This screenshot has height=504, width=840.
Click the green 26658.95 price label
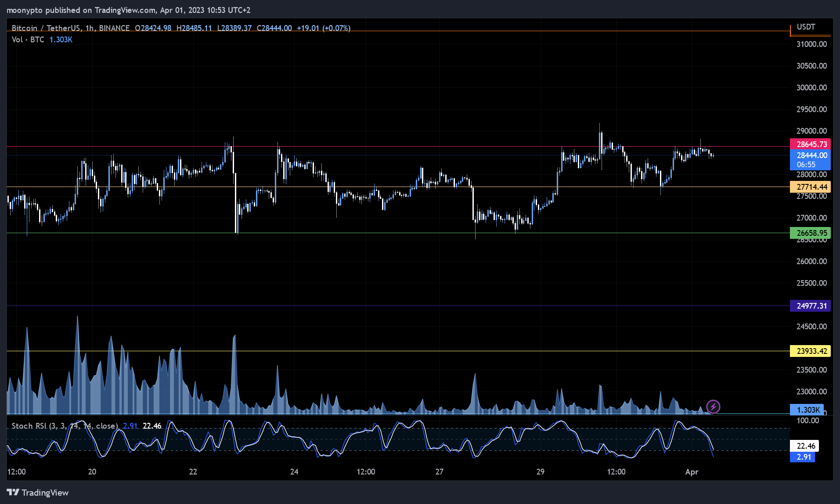[810, 233]
